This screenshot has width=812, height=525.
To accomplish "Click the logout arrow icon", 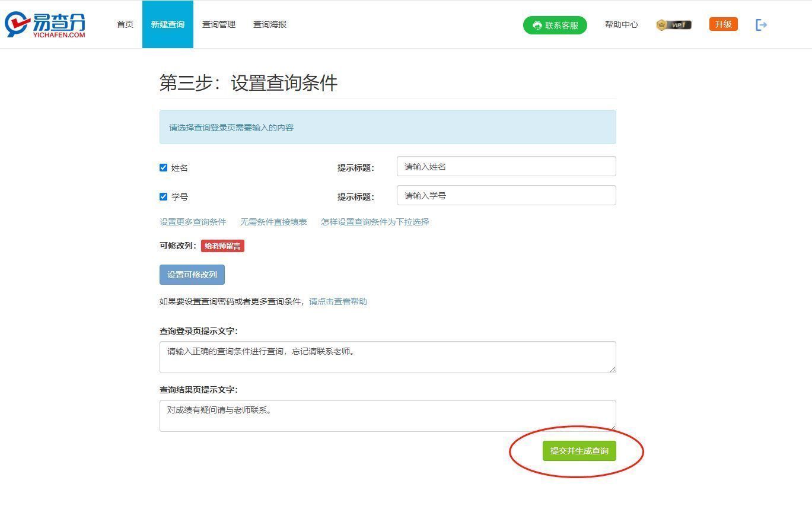I will [x=762, y=25].
